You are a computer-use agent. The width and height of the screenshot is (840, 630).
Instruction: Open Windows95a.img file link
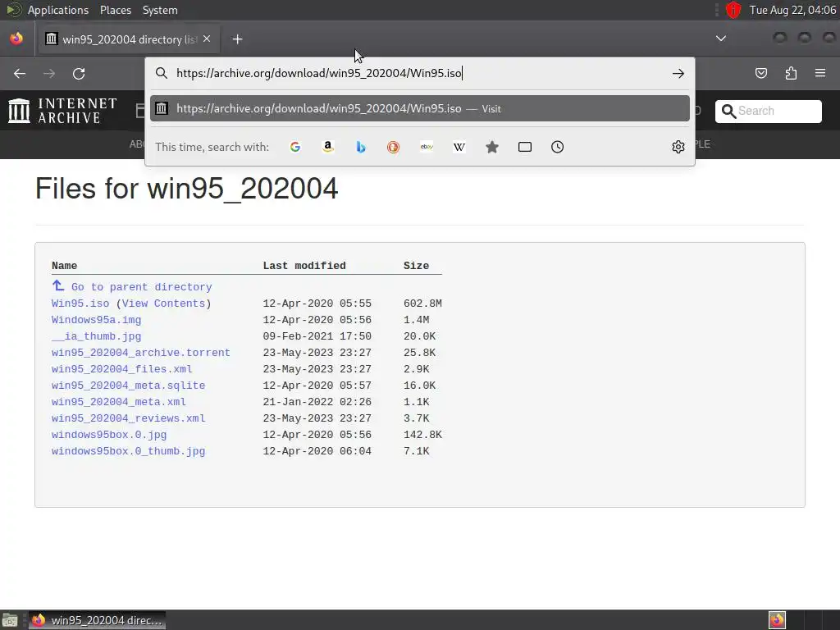pos(97,320)
